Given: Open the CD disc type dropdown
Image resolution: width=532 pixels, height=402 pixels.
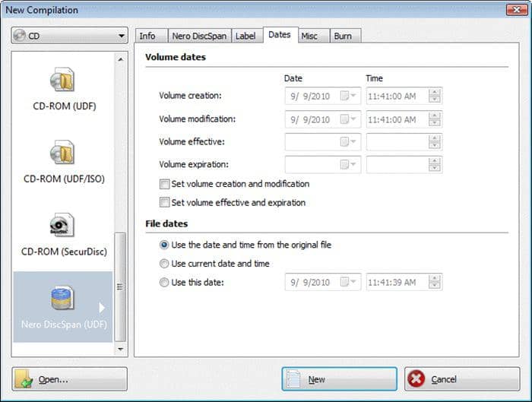Looking at the screenshot, I should [x=70, y=36].
